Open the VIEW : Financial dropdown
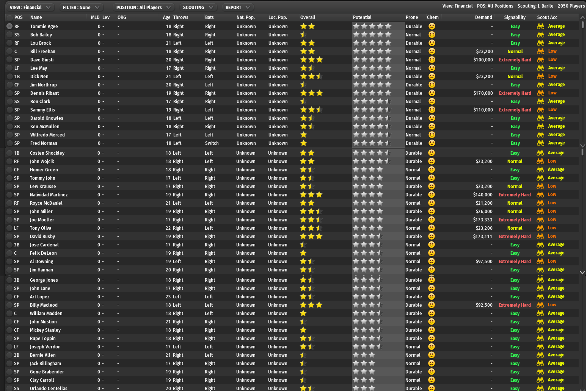This screenshot has height=392, width=587. (30, 8)
